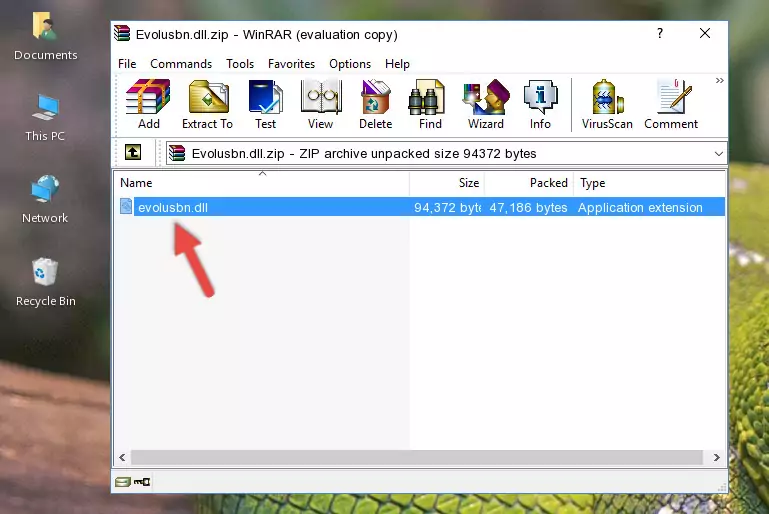Open the View tool with glasses icon
The width and height of the screenshot is (769, 514).
coord(321,104)
